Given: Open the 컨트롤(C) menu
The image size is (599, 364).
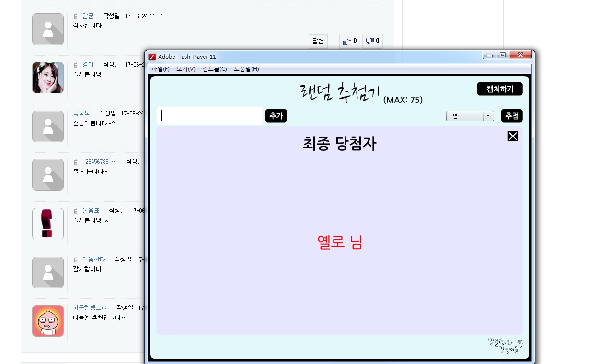Looking at the screenshot, I should click(x=215, y=69).
